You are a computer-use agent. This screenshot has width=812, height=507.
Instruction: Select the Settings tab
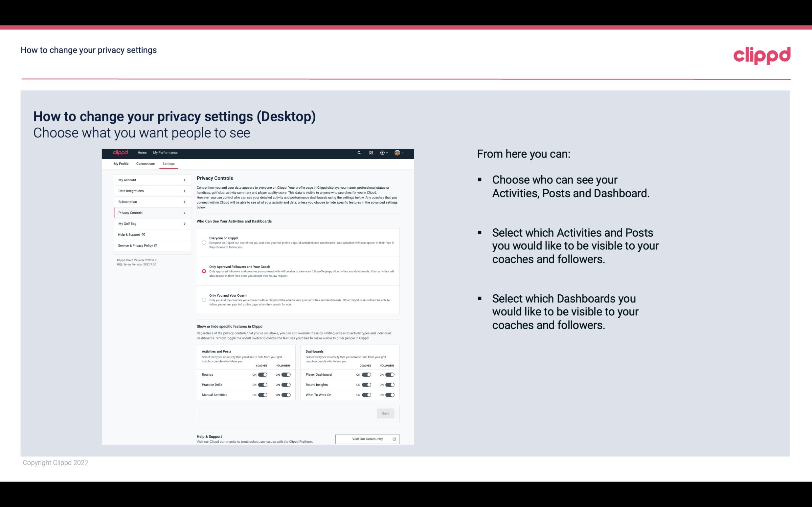coord(168,163)
